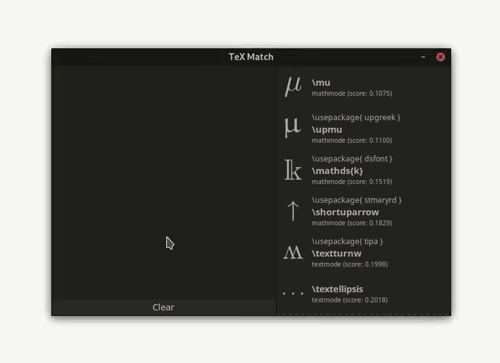This screenshot has width=500, height=363.
Task: Click the tipa usepackage line
Action: pos(347,242)
